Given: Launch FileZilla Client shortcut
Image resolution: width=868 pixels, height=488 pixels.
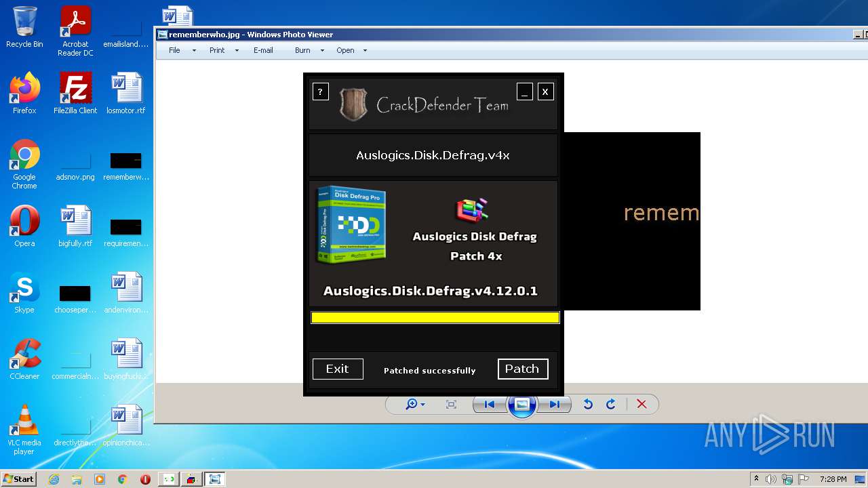Looking at the screenshot, I should (x=75, y=94).
